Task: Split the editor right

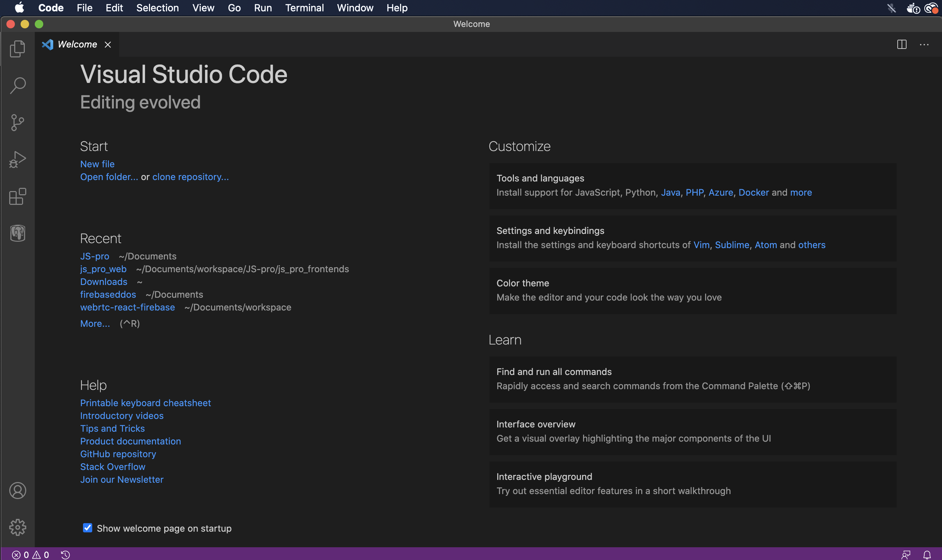Action: click(x=902, y=45)
